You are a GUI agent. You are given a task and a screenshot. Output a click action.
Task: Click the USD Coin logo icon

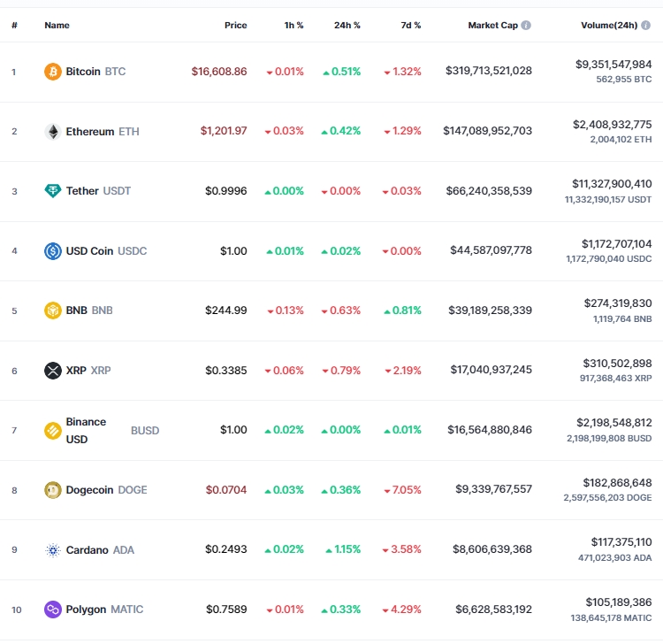(x=53, y=251)
